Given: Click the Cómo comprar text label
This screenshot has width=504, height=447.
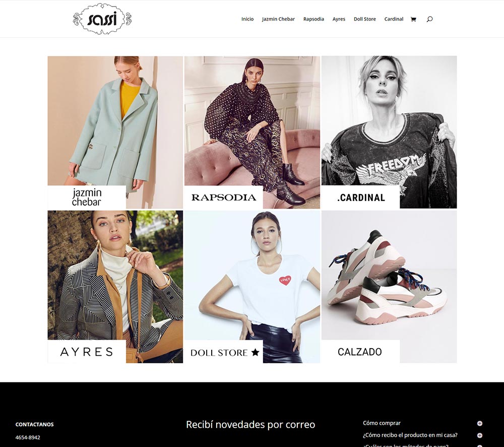Looking at the screenshot, I should 382,423.
